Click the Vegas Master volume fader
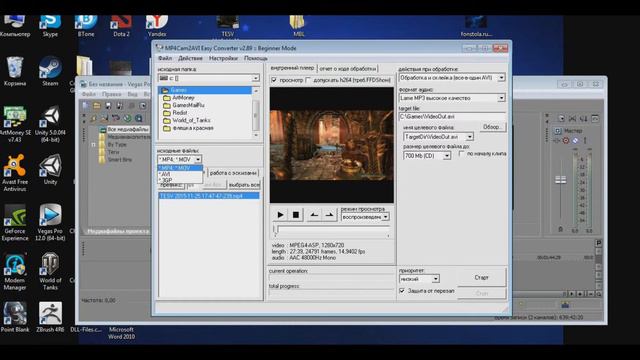The width and height of the screenshot is (640, 360). [x=560, y=180]
